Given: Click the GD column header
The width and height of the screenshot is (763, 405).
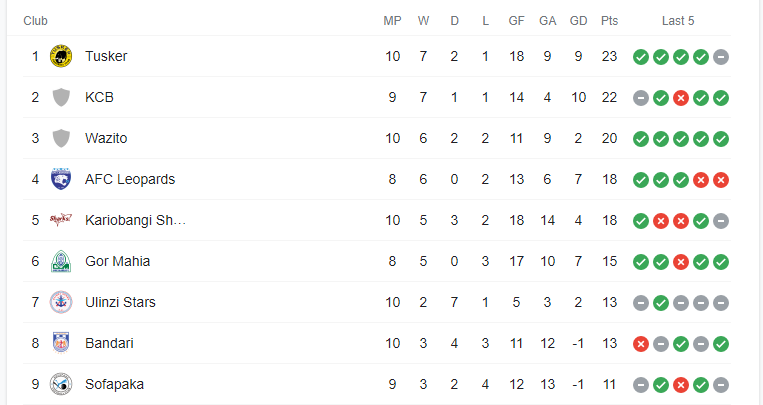Looking at the screenshot, I should 578,21.
